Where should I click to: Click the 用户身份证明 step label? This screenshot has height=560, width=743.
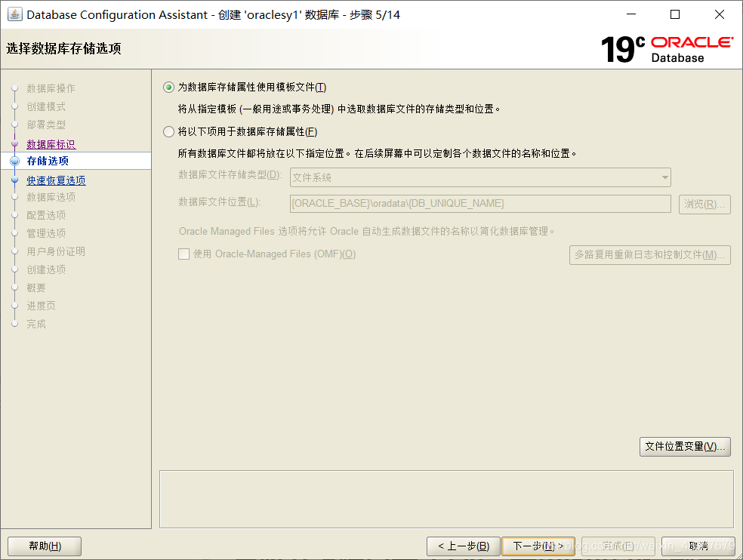(56, 251)
